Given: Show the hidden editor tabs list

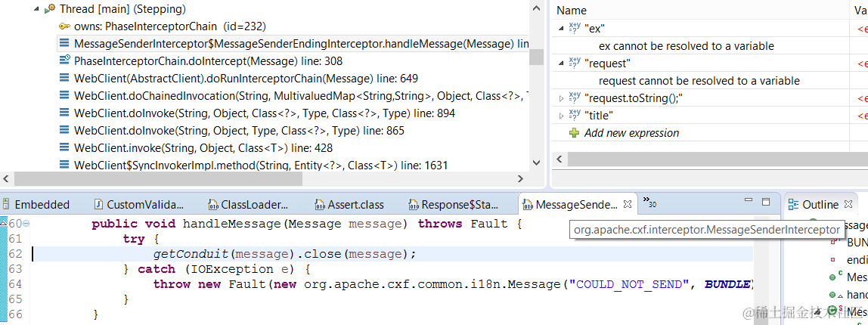Looking at the screenshot, I should point(649,202).
